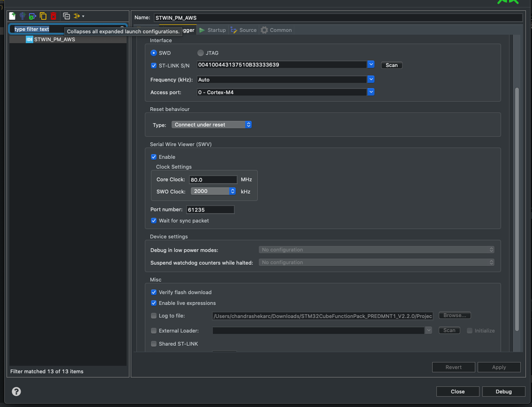The height and width of the screenshot is (407, 532).
Task: Click the 'Filter matched 13 of 13 items' text
Action: pyautogui.click(x=47, y=371)
